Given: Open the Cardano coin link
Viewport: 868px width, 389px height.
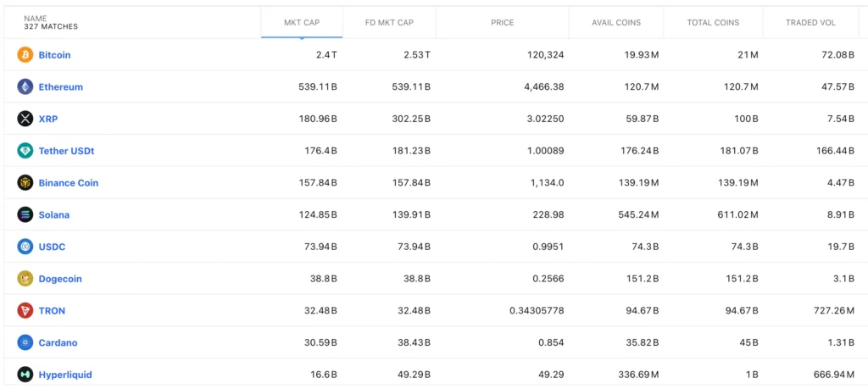Looking at the screenshot, I should (58, 343).
